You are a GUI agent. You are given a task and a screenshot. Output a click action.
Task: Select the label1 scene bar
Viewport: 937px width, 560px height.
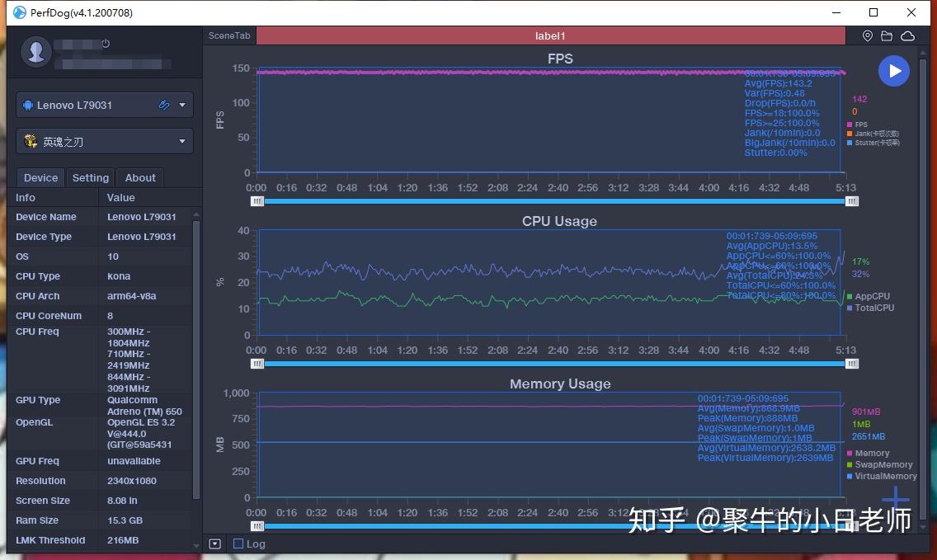[550, 35]
